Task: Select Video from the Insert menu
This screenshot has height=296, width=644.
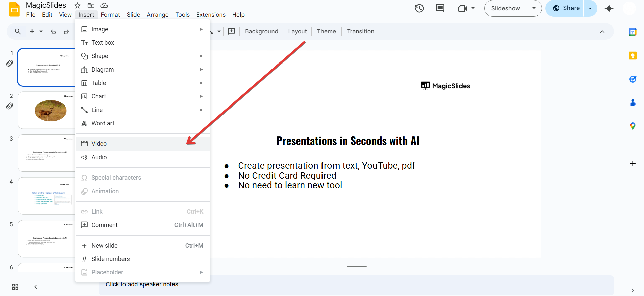Action: click(x=143, y=144)
